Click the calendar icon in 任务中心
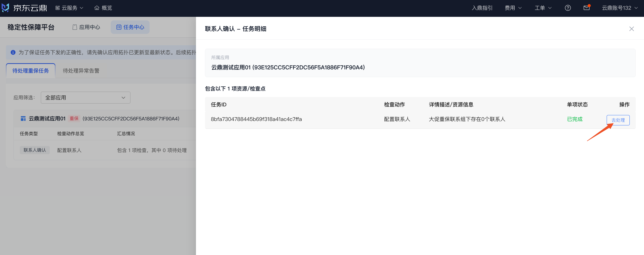This screenshot has height=255, width=644. click(119, 27)
